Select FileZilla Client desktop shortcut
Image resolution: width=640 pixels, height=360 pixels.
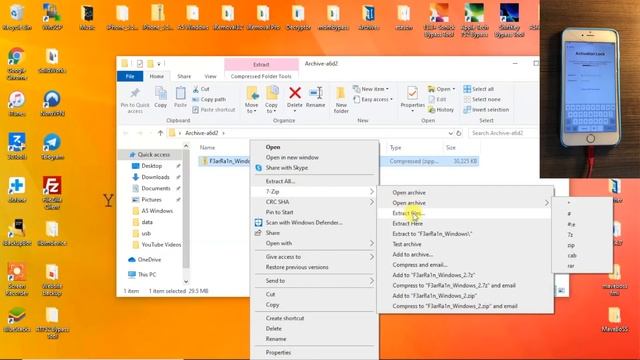coord(52,193)
